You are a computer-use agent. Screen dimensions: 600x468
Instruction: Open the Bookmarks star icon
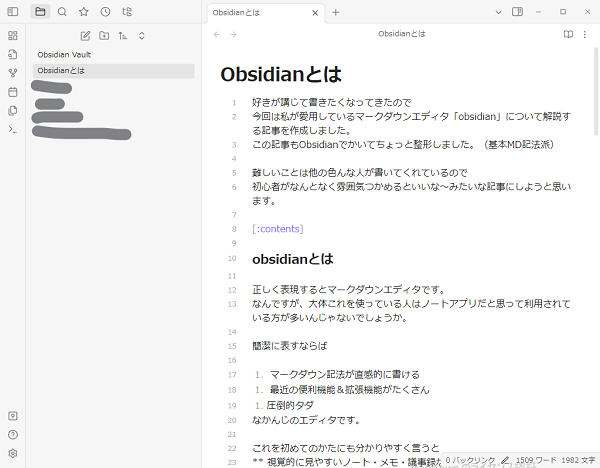(x=84, y=12)
